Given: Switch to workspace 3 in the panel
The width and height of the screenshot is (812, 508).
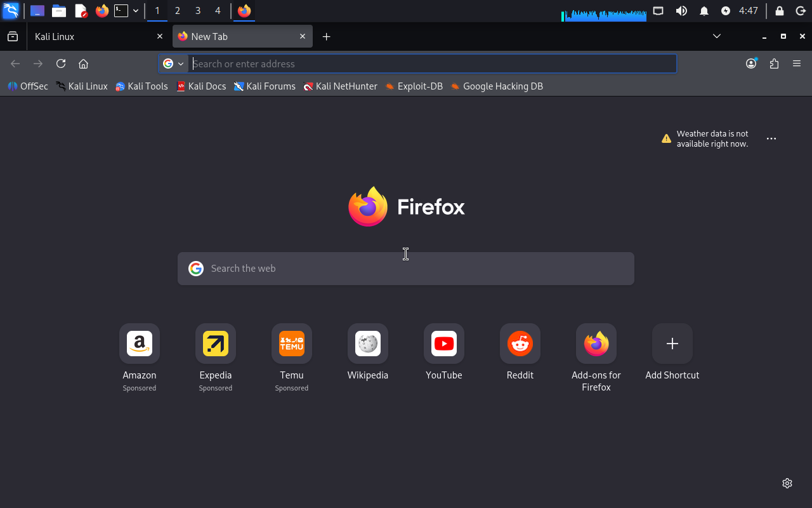Looking at the screenshot, I should pos(198,11).
